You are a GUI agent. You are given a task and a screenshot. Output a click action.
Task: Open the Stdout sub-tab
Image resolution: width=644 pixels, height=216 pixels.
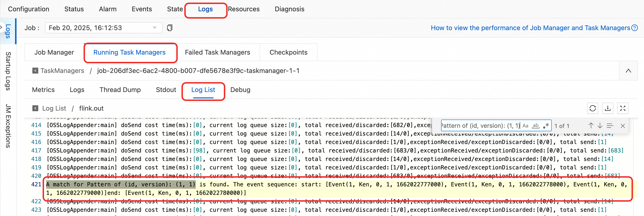coord(166,90)
